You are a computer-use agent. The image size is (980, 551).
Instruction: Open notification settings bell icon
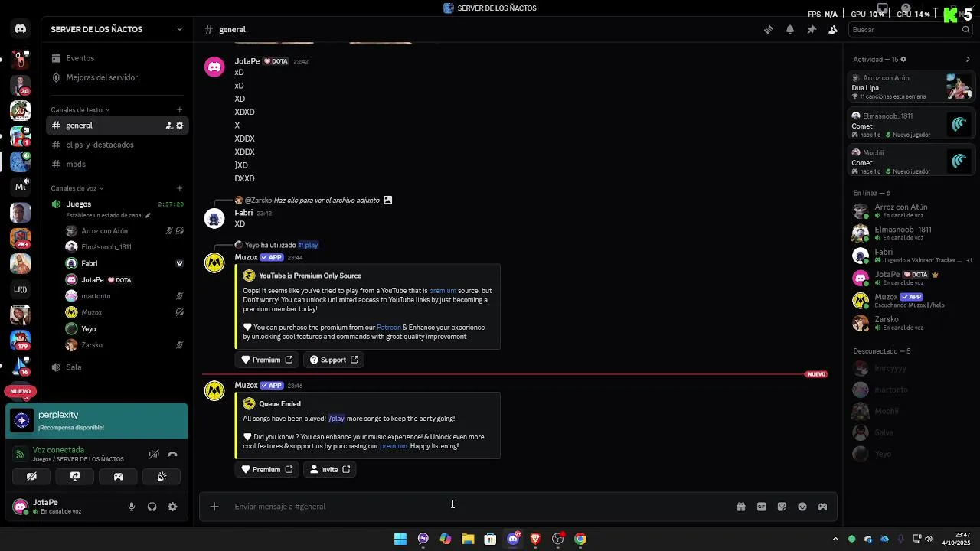tap(790, 30)
